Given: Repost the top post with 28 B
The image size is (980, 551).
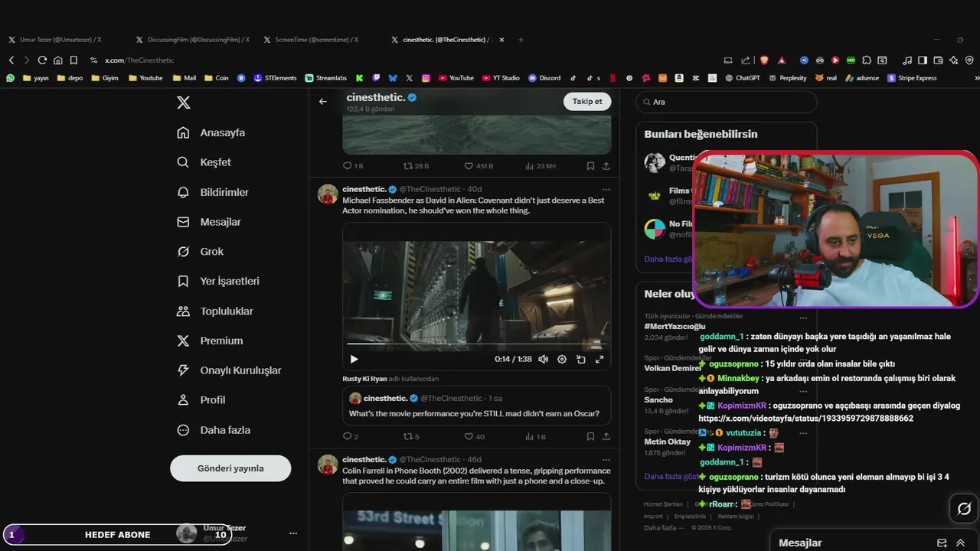Looking at the screenshot, I should click(x=416, y=165).
